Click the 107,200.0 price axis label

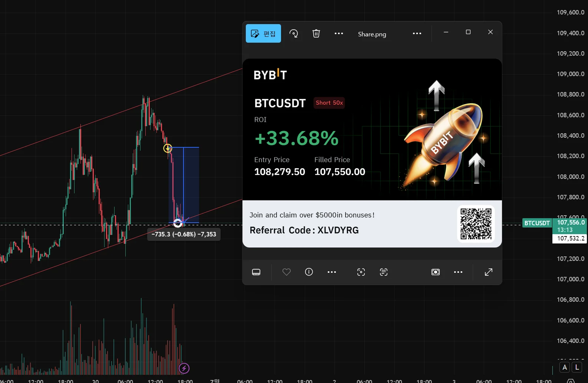coord(571,259)
